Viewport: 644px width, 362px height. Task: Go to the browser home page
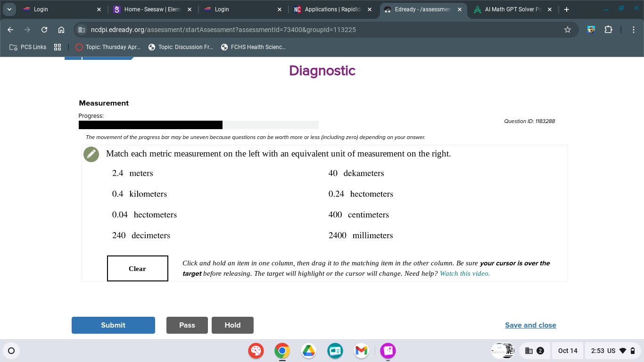(61, 30)
